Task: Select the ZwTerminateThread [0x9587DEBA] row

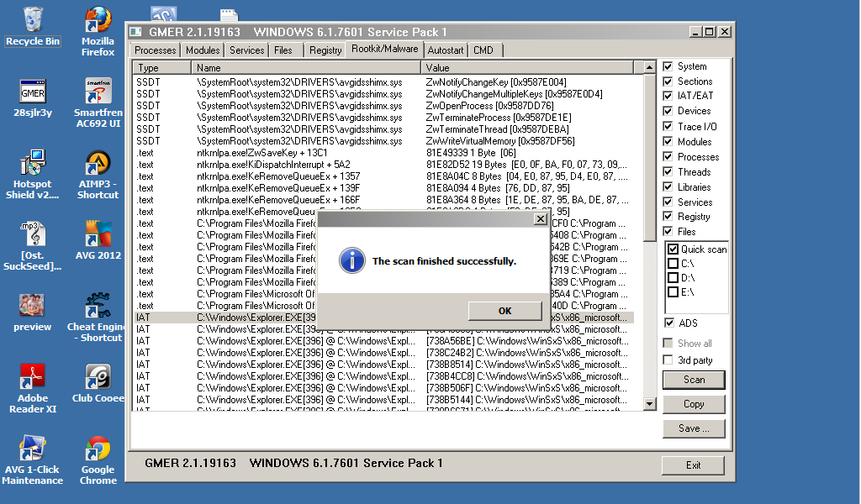Action: (x=384, y=129)
